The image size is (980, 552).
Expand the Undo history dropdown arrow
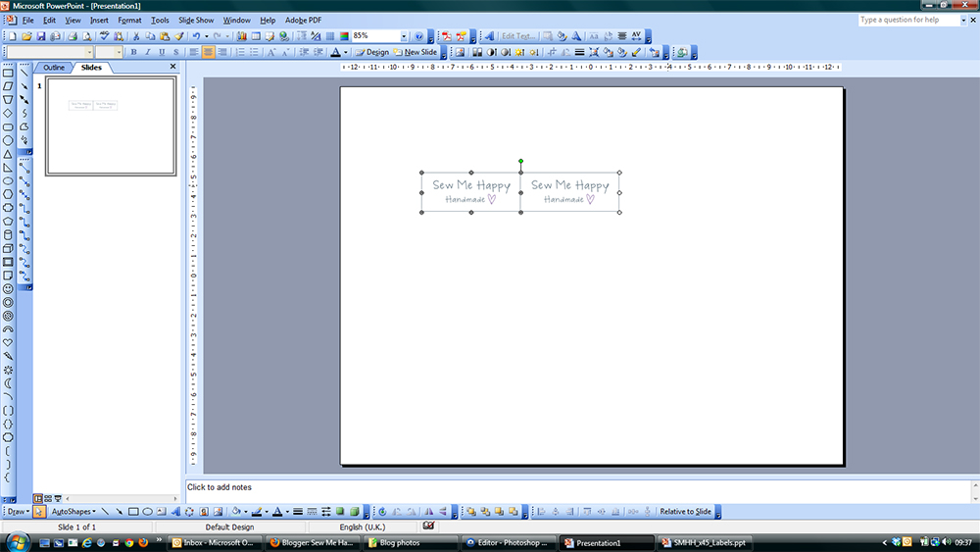206,36
